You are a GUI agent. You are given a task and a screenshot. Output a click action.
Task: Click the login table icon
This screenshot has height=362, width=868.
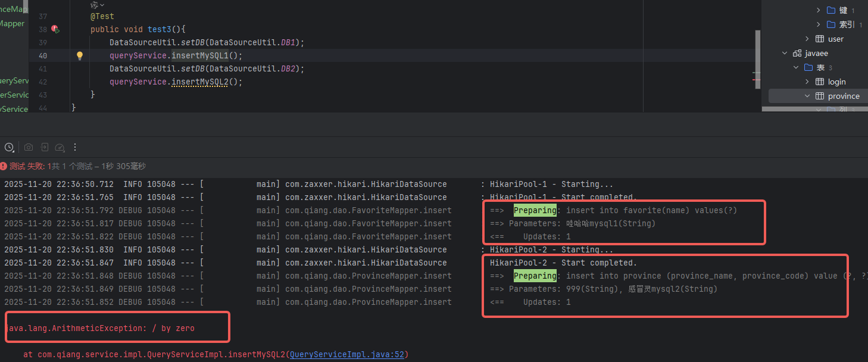820,82
